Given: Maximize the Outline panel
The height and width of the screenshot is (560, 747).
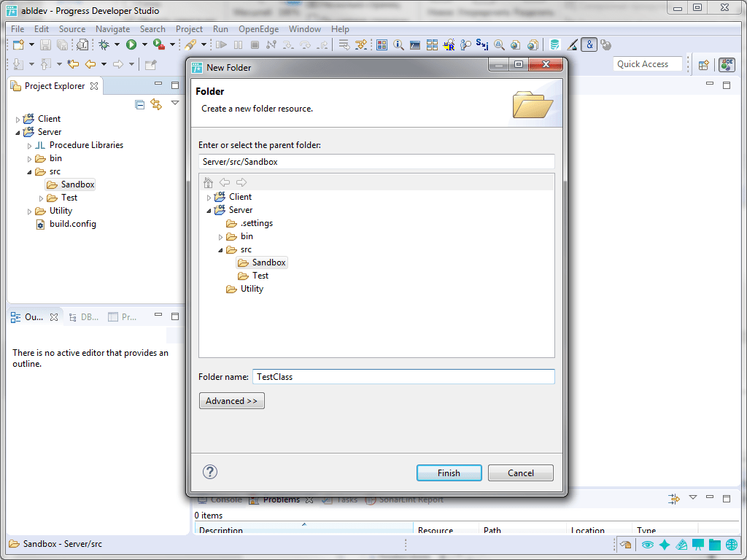Looking at the screenshot, I should click(x=175, y=316).
